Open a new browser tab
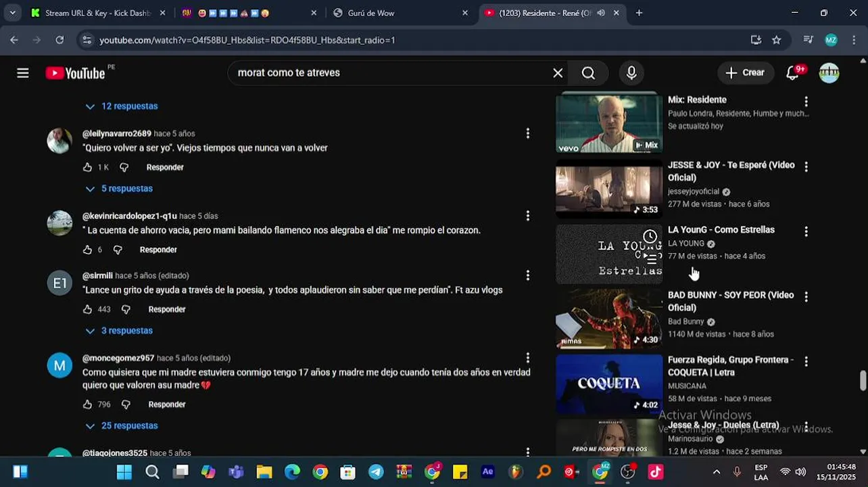 click(x=639, y=13)
